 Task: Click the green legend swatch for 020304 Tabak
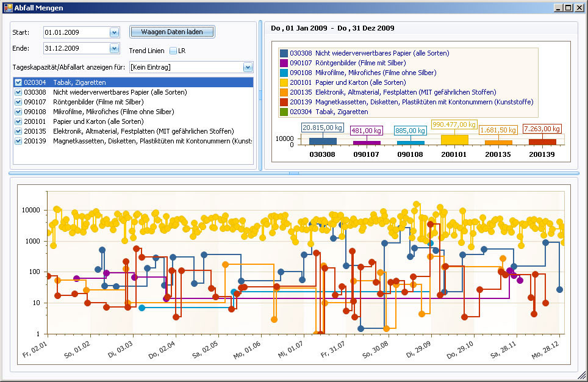283,112
